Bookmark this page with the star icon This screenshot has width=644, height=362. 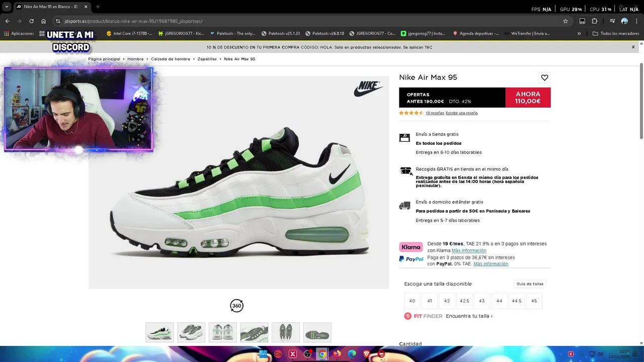pos(566,21)
